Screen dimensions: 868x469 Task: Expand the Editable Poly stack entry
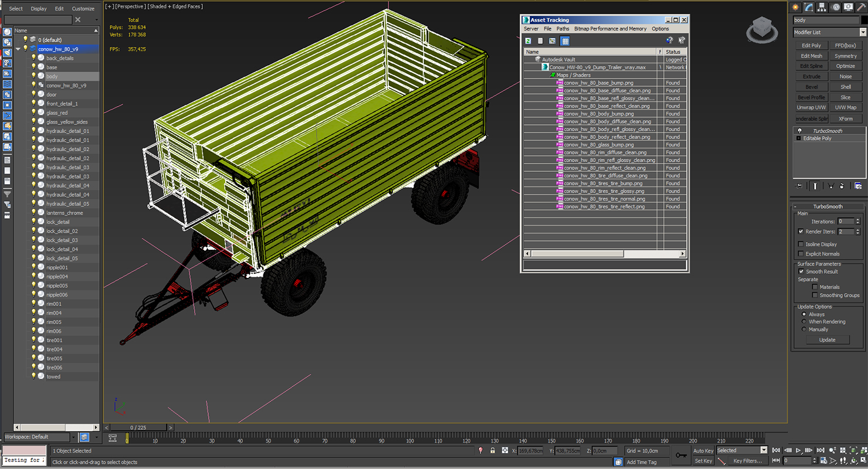(798, 138)
